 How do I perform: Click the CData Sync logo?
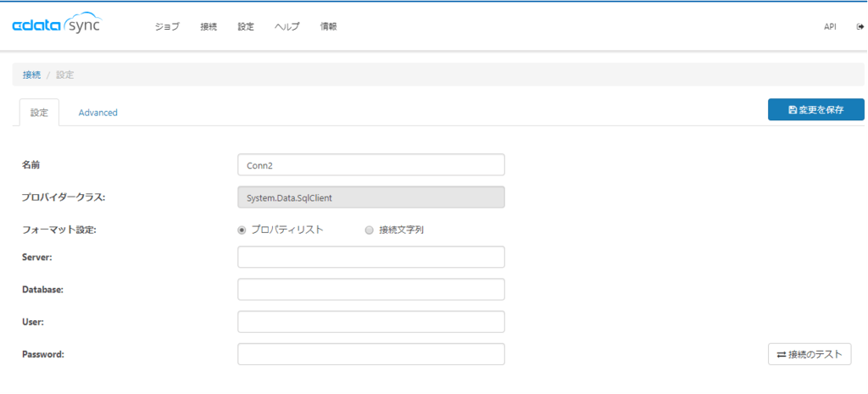coord(57,25)
